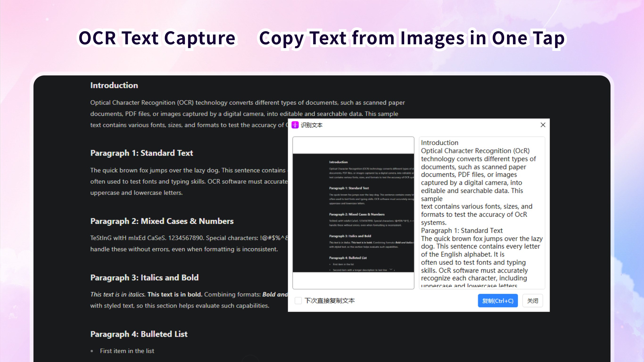Image resolution: width=644 pixels, height=362 pixels.
Task: Click the 'First item in the list' bullet
Action: click(x=127, y=351)
